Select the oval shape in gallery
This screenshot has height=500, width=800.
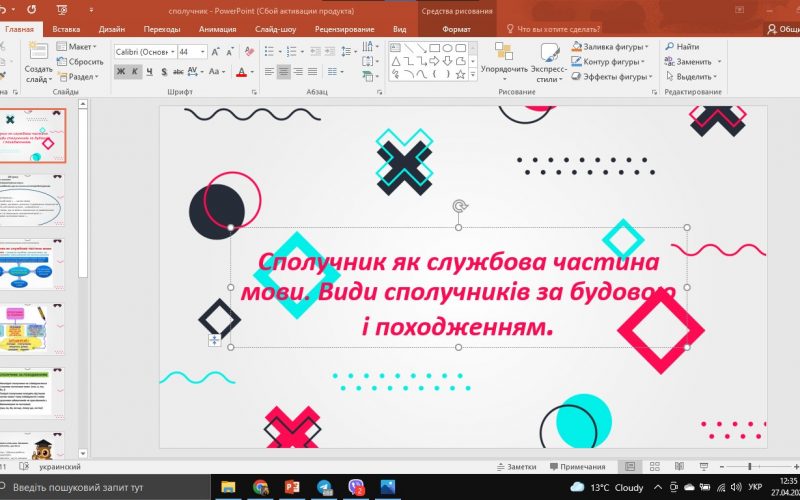pyautogui.click(x=447, y=48)
